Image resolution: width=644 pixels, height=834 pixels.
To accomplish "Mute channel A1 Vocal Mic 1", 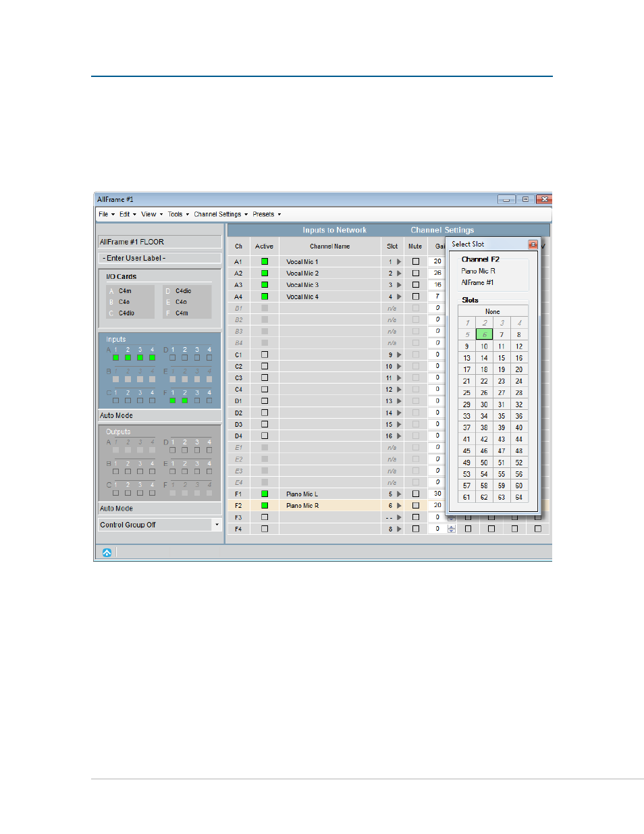I will click(x=416, y=261).
